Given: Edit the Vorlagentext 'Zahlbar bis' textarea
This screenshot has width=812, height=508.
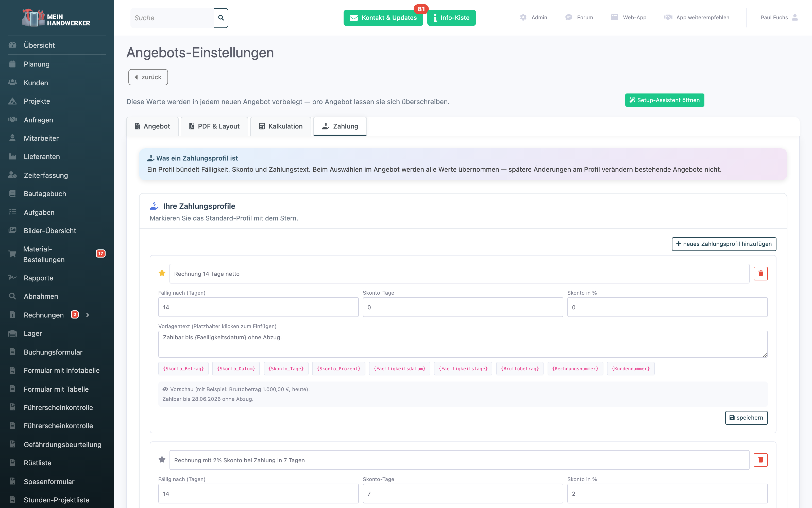Looking at the screenshot, I should 463,344.
